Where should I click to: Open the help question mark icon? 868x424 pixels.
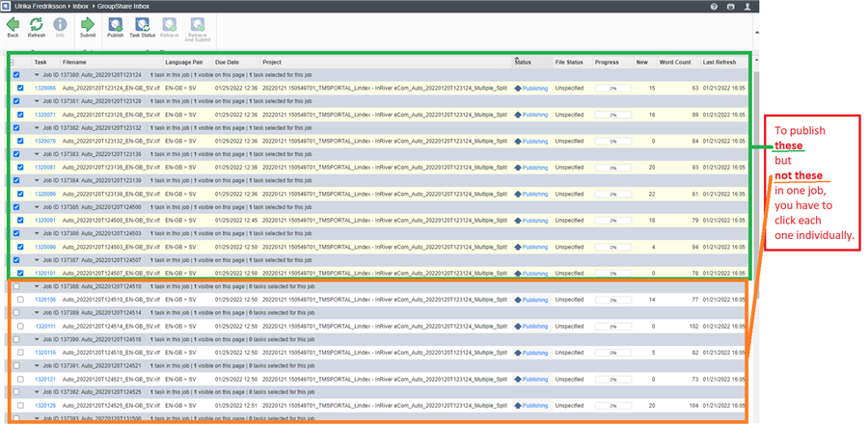click(714, 6)
